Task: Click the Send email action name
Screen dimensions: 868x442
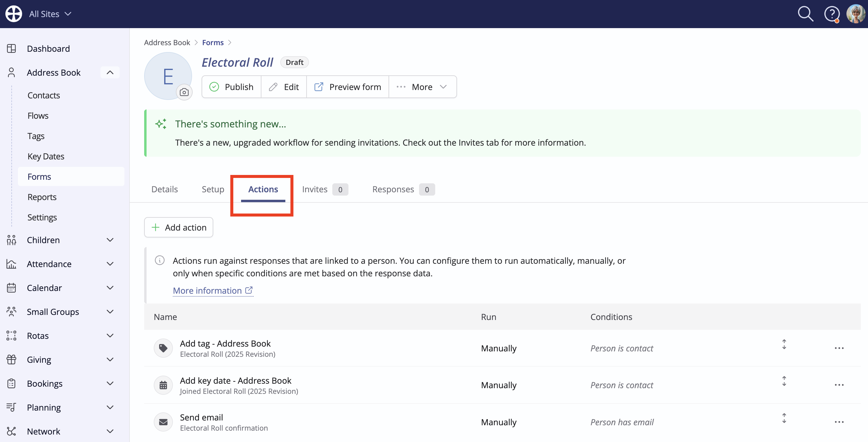Action: tap(202, 417)
